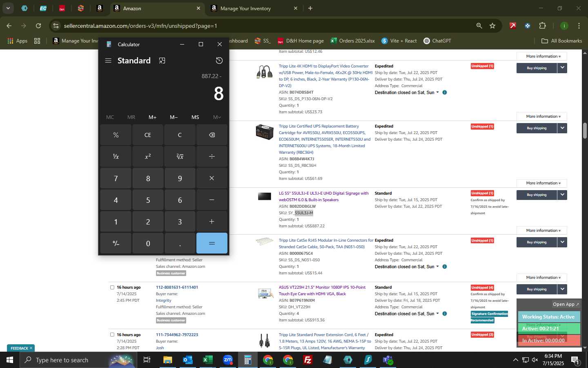Select checkbox for order 112-8081631-6111401

coord(112,287)
